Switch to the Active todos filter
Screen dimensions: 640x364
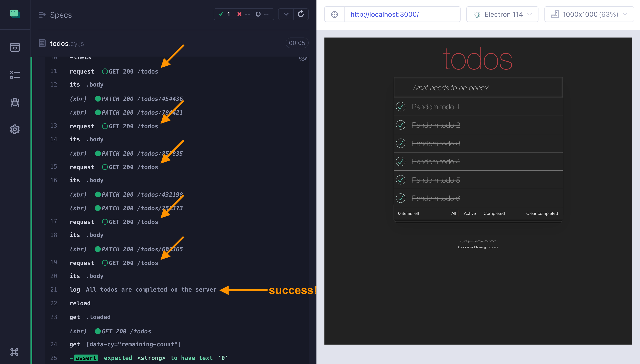coord(469,213)
